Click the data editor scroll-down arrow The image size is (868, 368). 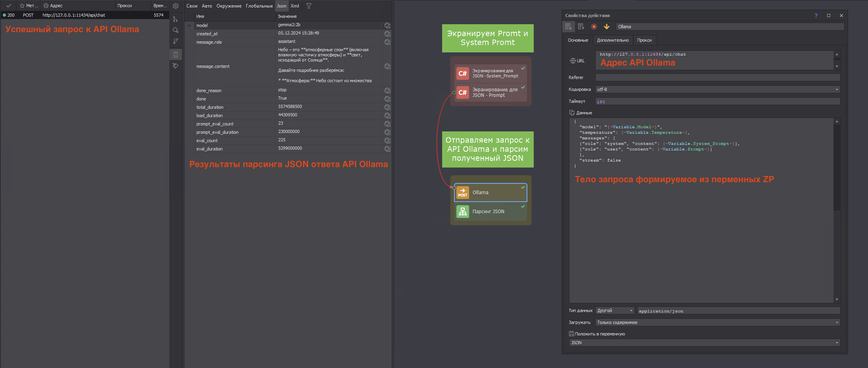tap(837, 300)
